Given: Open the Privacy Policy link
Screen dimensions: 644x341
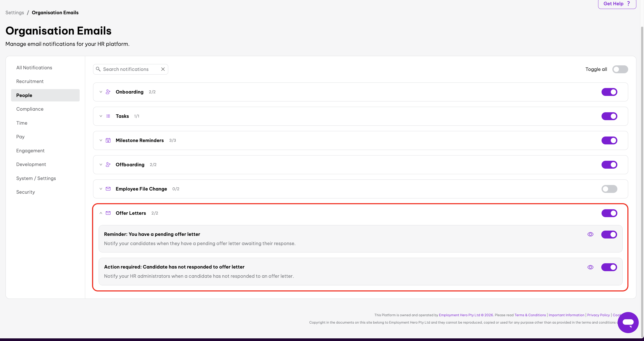Looking at the screenshot, I should (598, 315).
